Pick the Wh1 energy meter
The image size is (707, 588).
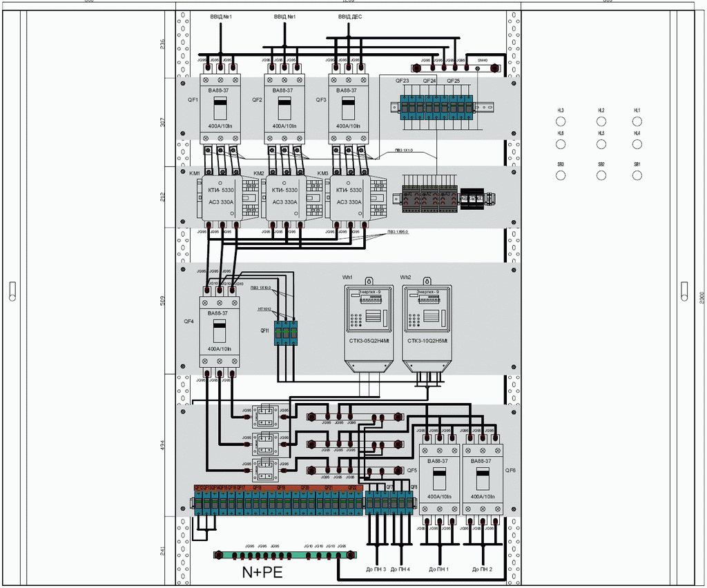[369, 324]
